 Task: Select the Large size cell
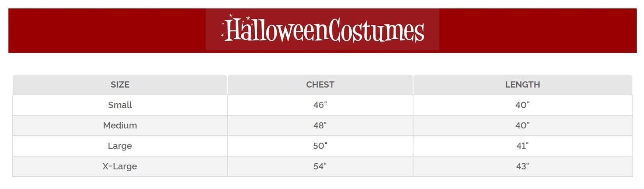120,146
